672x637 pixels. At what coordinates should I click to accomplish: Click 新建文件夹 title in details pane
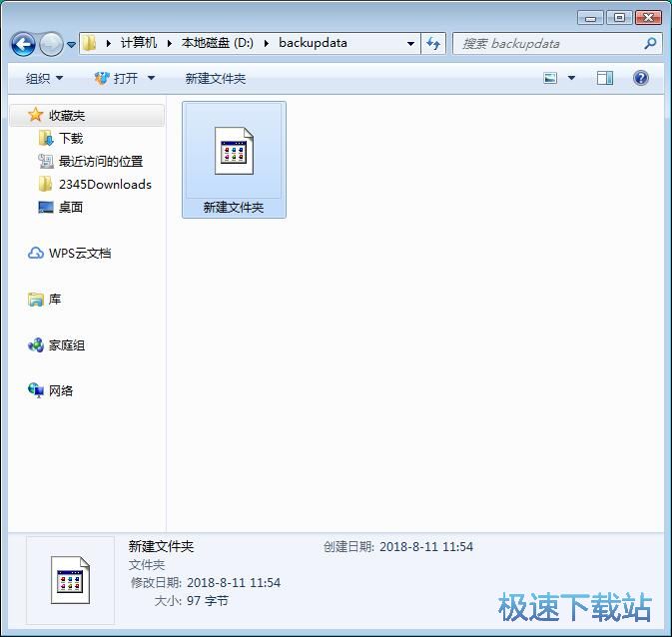(161, 546)
